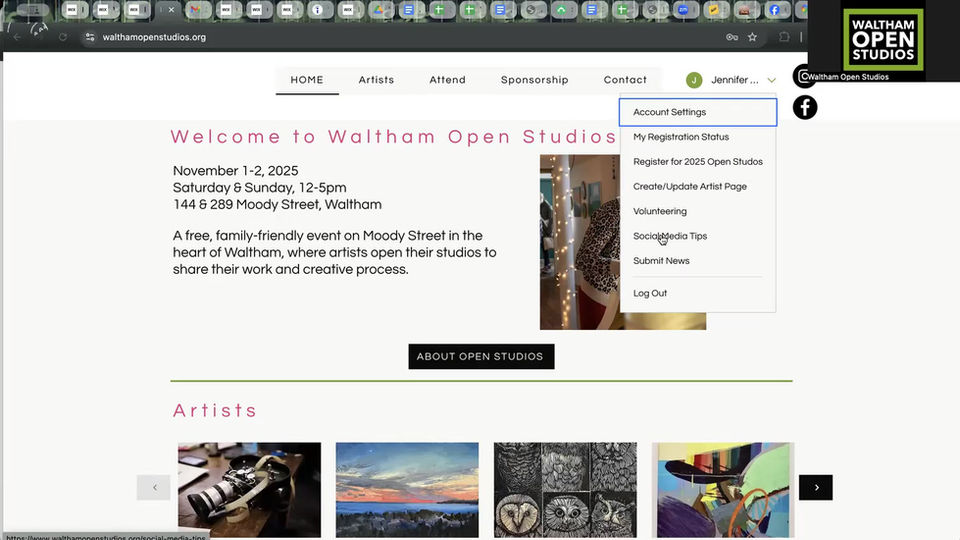960x540 pixels.
Task: Switch to the Google Drive browser tab
Action: pyautogui.click(x=380, y=10)
